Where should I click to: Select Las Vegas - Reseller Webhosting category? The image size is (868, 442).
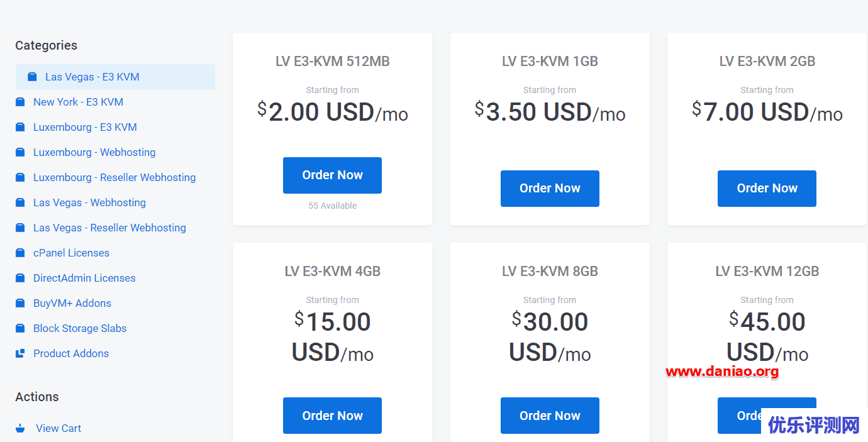[x=109, y=227]
